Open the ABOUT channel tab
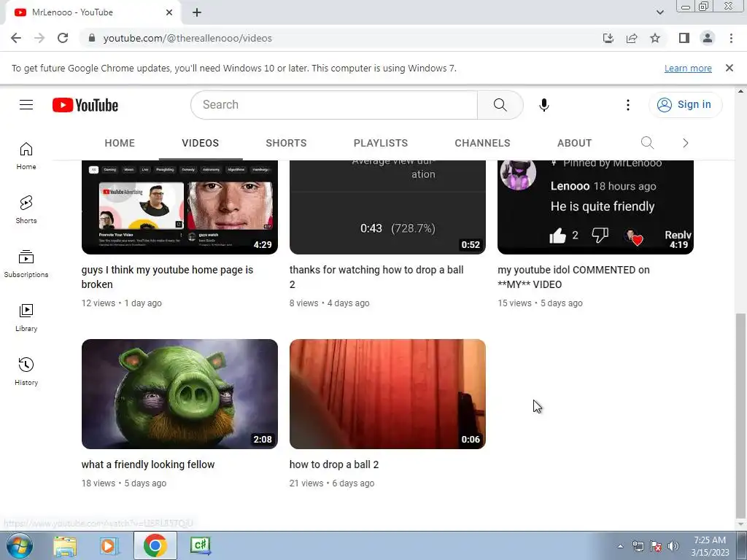The height and width of the screenshot is (560, 747). [575, 143]
